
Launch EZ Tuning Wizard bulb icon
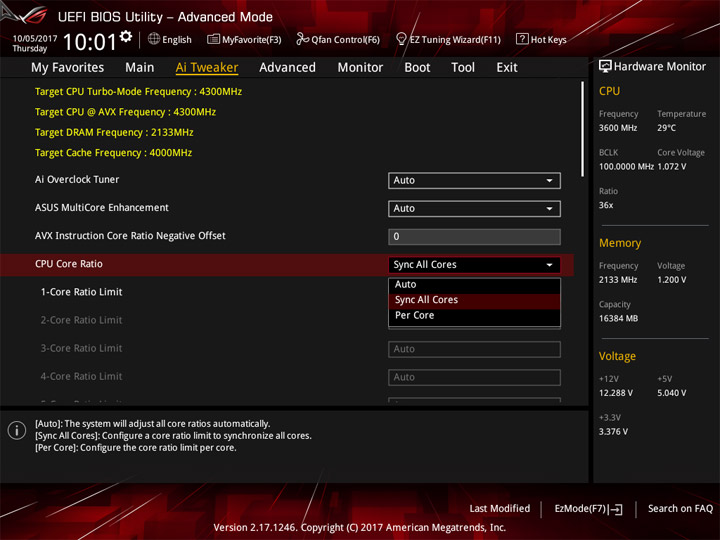(x=401, y=39)
